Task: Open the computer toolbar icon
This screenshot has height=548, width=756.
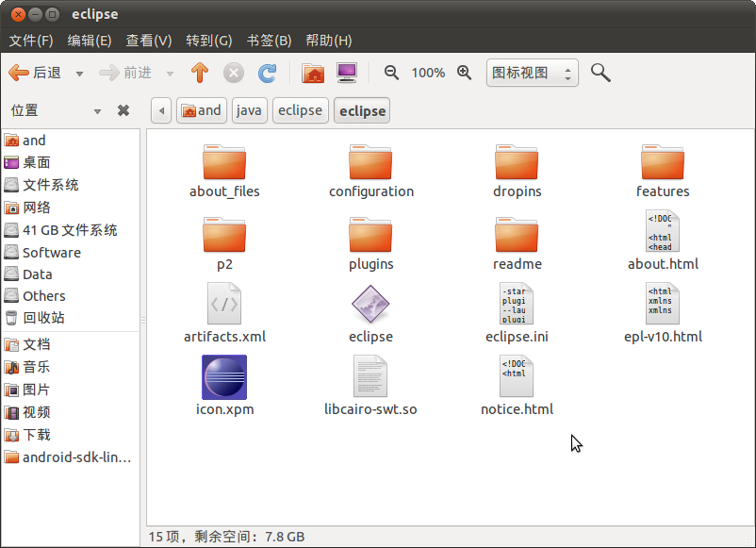Action: 347,73
